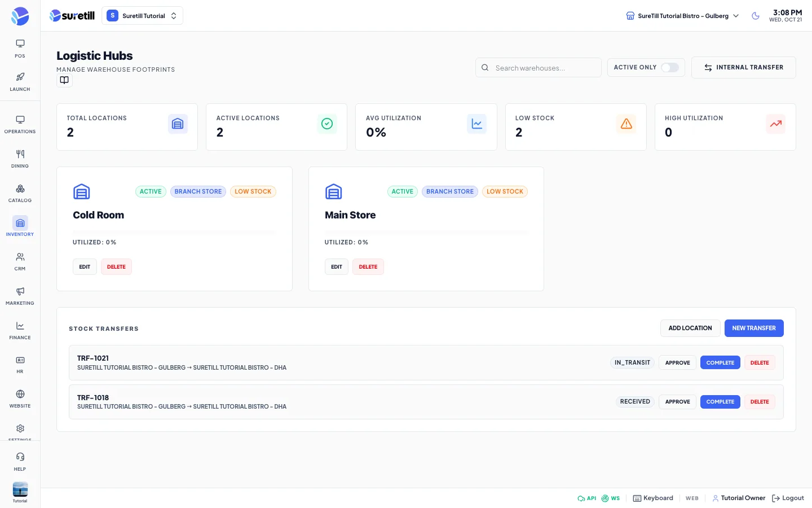This screenshot has height=508, width=812.
Task: Approve transfer TRF-1021
Action: 677,363
